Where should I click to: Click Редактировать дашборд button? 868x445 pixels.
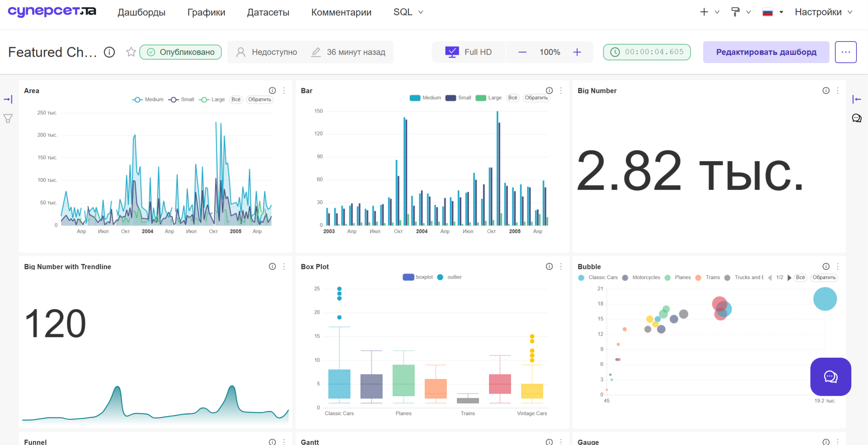pyautogui.click(x=766, y=52)
